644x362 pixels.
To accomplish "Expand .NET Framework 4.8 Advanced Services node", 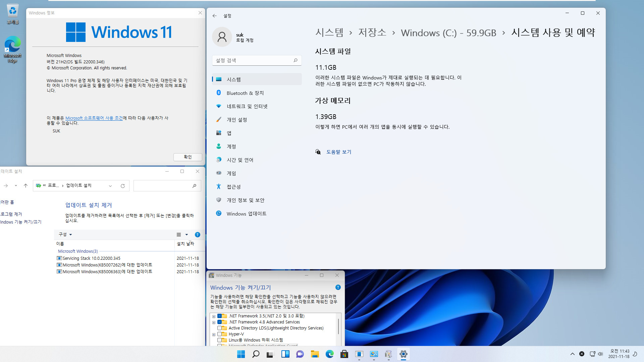I will pyautogui.click(x=214, y=322).
